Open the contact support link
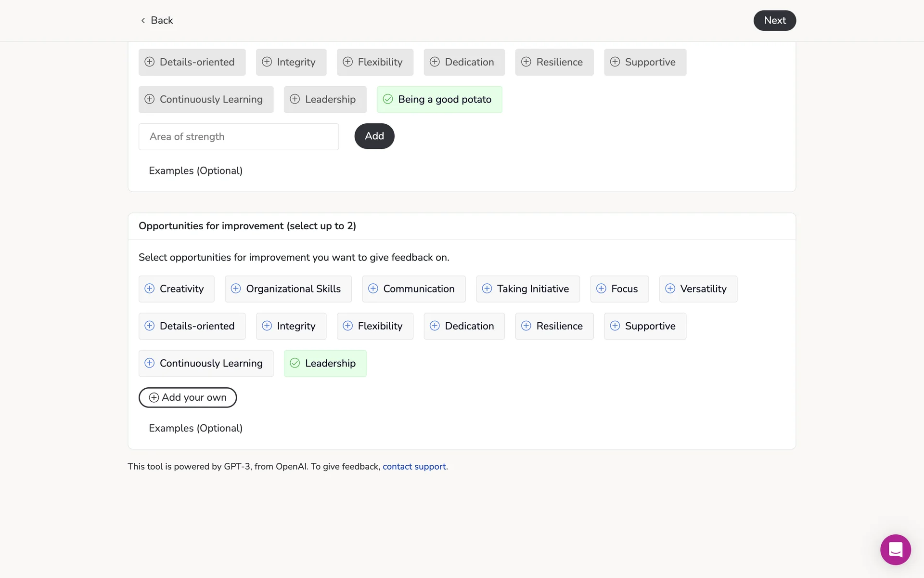The height and width of the screenshot is (578, 924). pyautogui.click(x=414, y=467)
